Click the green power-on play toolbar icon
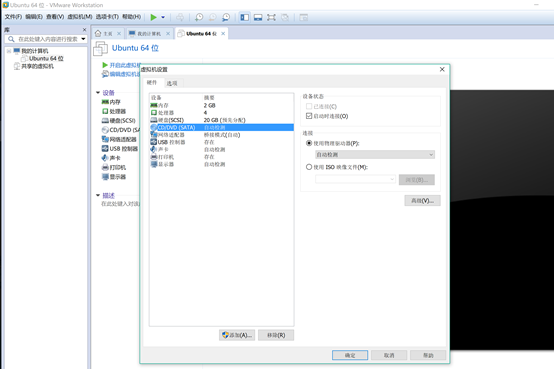This screenshot has width=554, height=369. (153, 17)
